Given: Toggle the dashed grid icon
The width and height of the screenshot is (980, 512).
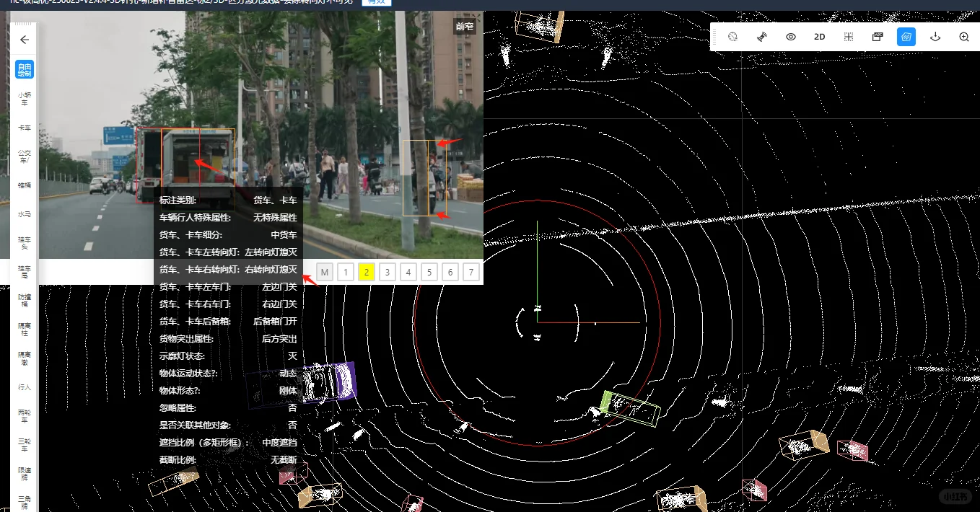Looking at the screenshot, I should (849, 37).
